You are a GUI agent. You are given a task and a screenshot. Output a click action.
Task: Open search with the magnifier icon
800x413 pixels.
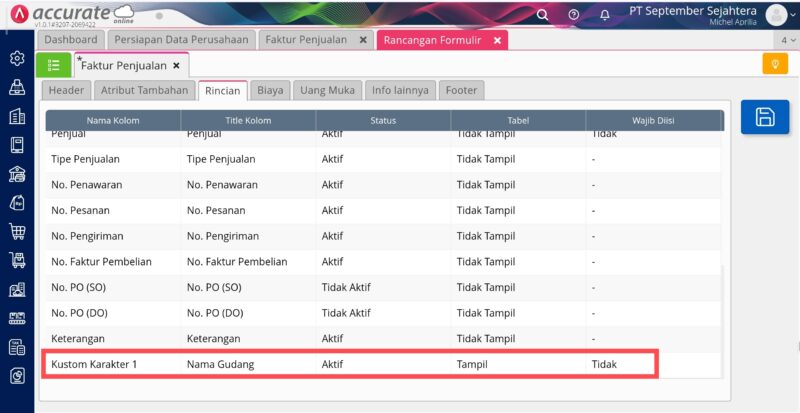(542, 15)
